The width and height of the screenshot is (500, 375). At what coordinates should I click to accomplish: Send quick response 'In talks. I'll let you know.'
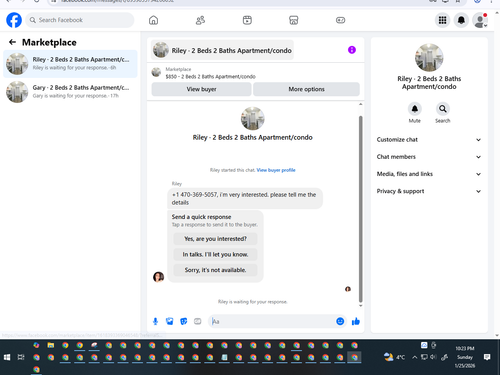pos(215,254)
